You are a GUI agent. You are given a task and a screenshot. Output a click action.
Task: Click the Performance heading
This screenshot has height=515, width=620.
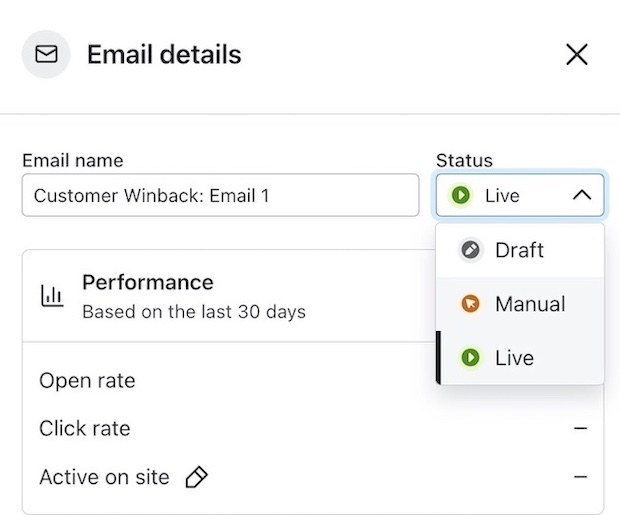point(147,283)
